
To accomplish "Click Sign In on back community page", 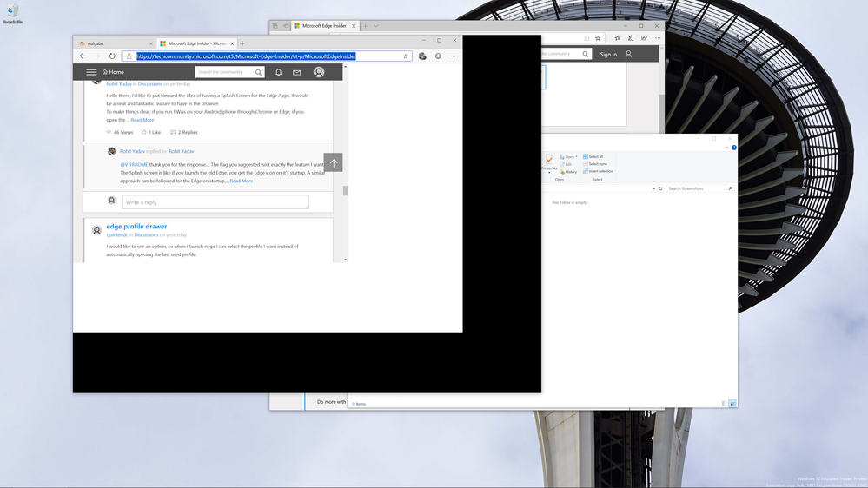I will tap(608, 54).
